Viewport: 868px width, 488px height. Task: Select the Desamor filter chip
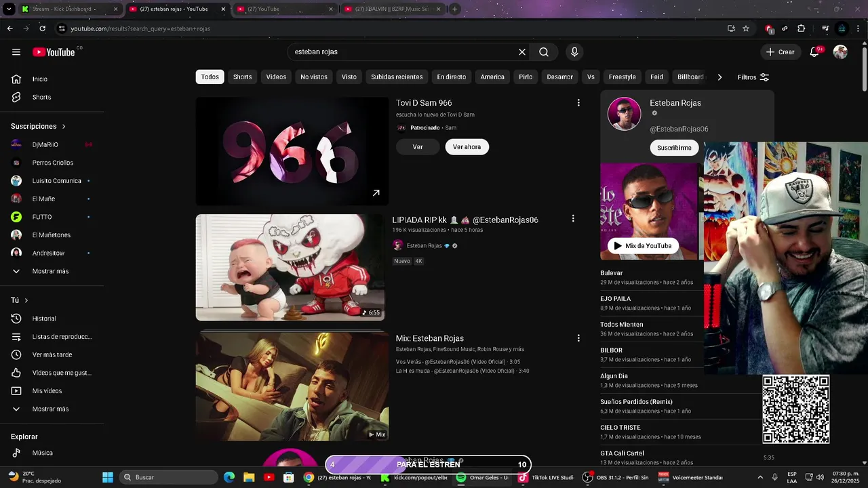560,77
